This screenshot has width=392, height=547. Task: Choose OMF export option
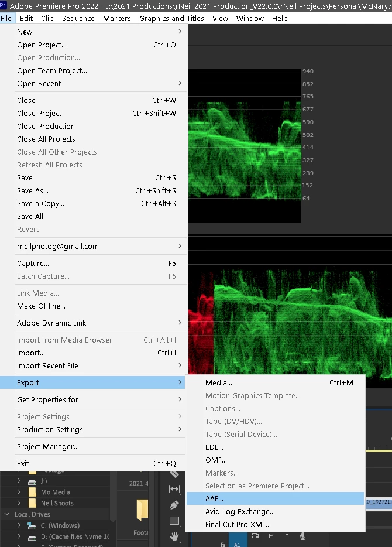click(275, 460)
